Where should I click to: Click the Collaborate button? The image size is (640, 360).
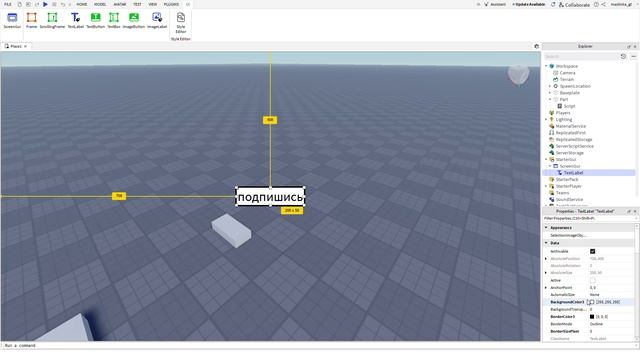point(574,4)
